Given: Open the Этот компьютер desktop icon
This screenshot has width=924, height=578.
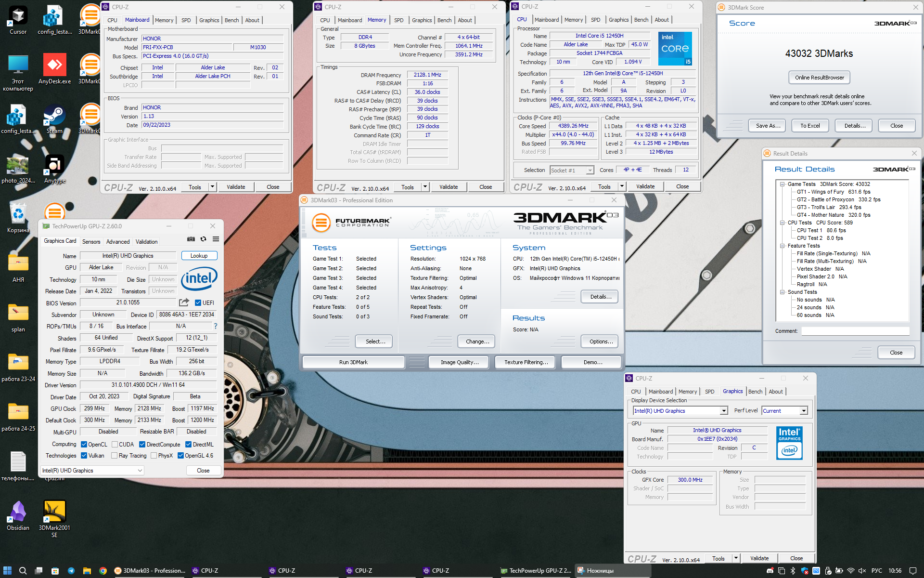Looking at the screenshot, I should coord(18,72).
